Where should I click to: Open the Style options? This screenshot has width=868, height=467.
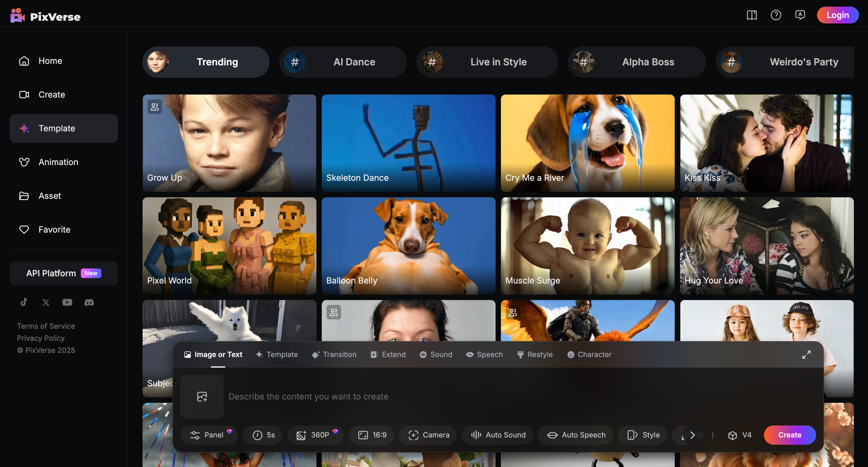pos(643,435)
